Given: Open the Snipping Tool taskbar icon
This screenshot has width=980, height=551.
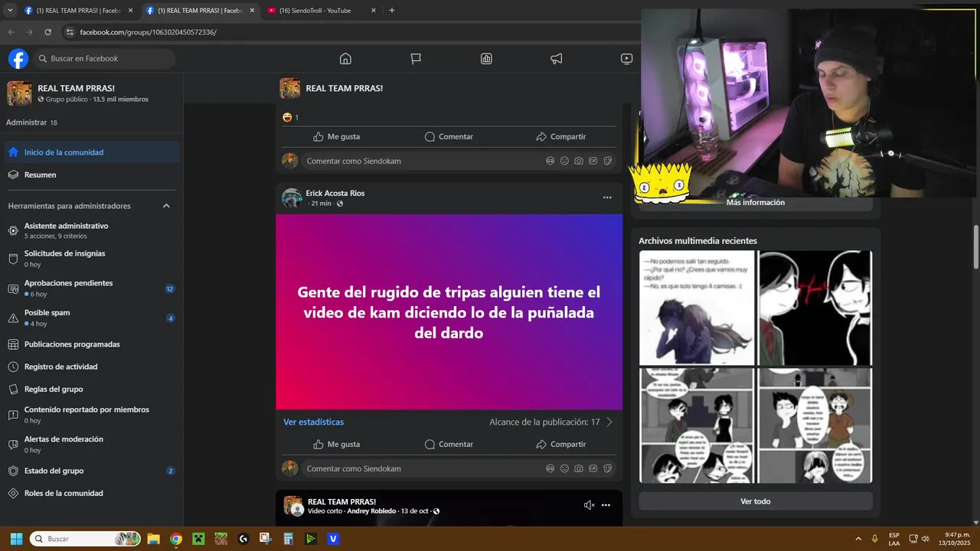Looking at the screenshot, I should [x=266, y=539].
